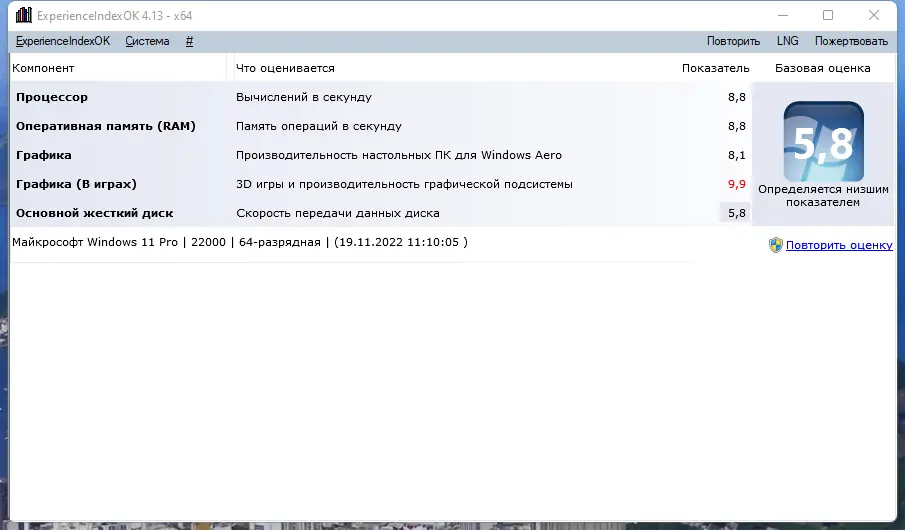905x530 pixels.
Task: Open the ExperienceIndexOK menu
Action: [62, 41]
